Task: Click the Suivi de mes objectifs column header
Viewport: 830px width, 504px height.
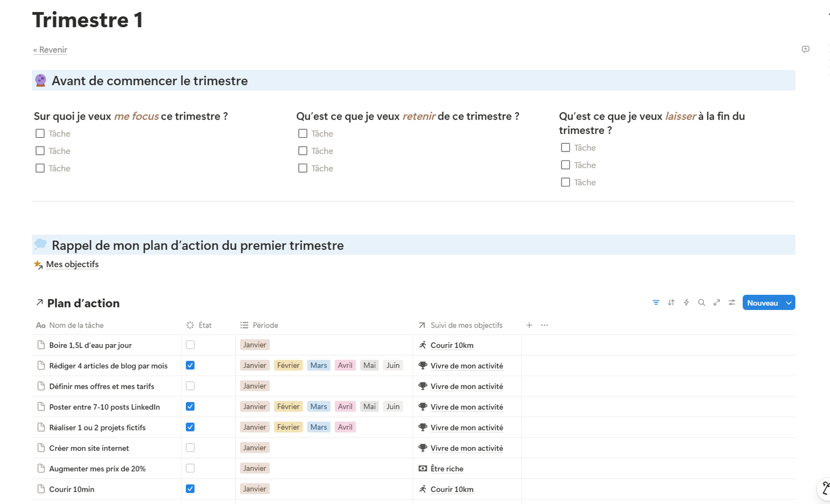Action: pyautogui.click(x=466, y=325)
